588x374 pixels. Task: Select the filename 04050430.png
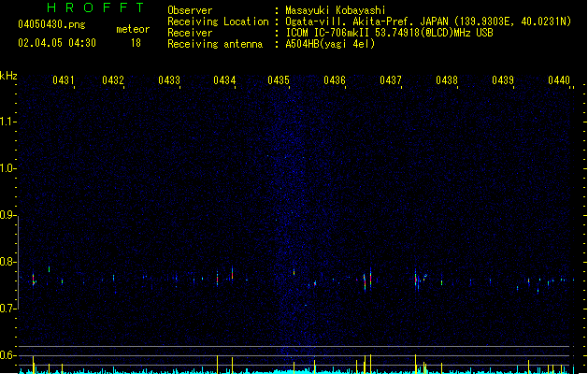coord(51,24)
